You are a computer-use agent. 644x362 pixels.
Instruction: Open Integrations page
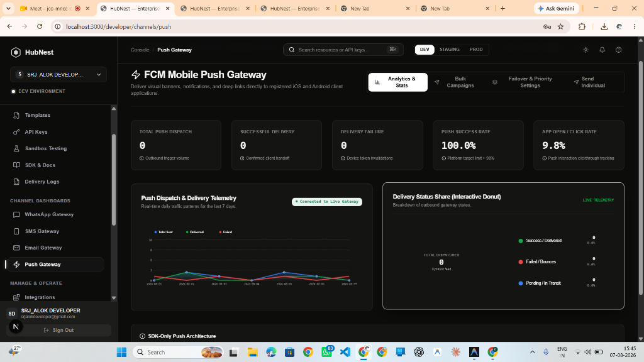pos(40,297)
